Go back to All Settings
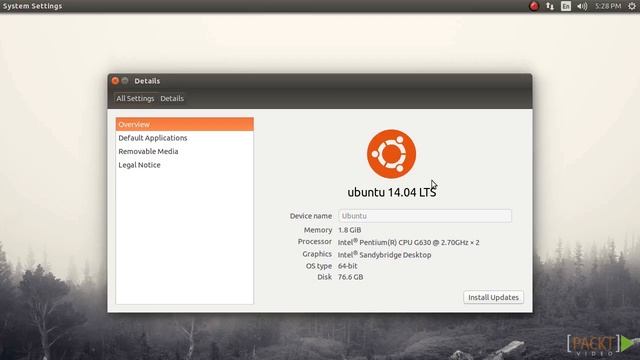Viewport: 640px width, 360px height. [135, 98]
